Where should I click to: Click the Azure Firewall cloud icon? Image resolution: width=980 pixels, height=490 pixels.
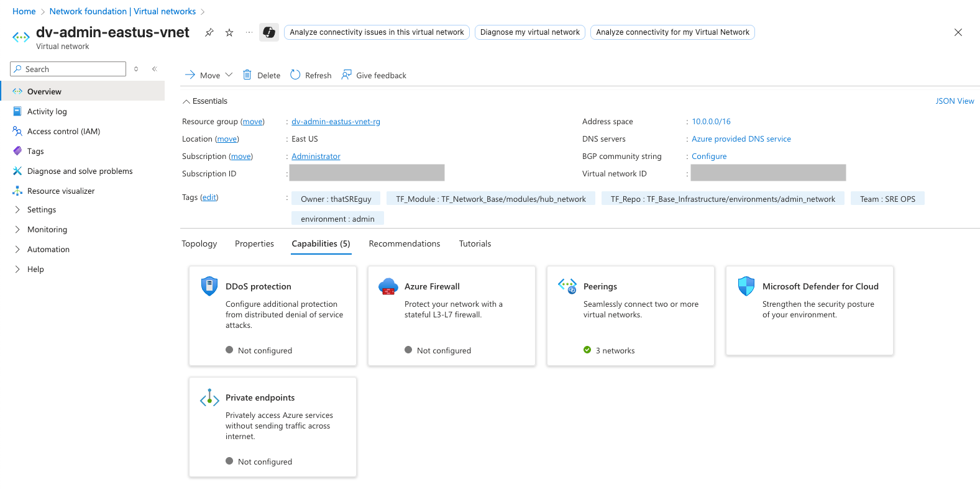click(388, 286)
